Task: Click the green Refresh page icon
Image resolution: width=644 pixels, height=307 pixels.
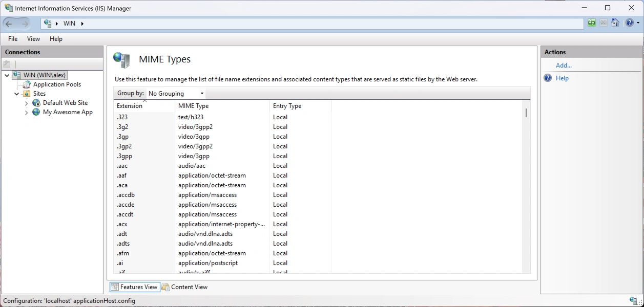Action: 592,23
